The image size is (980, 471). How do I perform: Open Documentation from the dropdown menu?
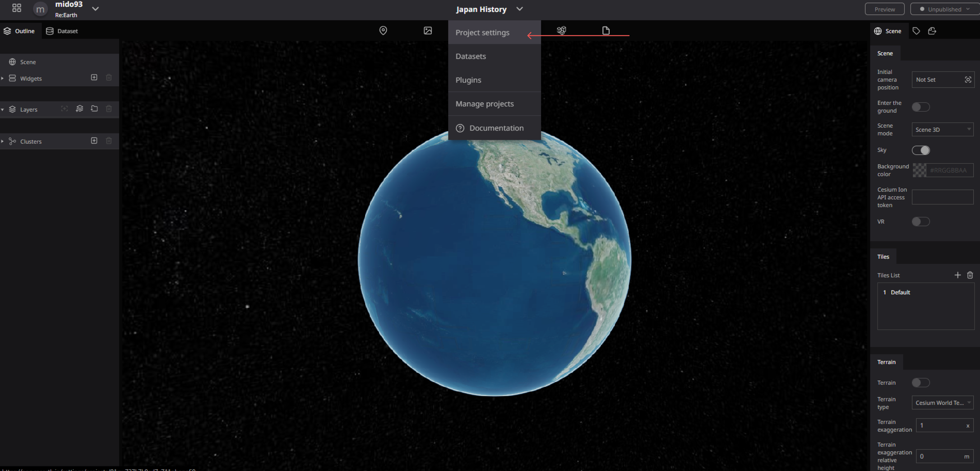click(494, 128)
